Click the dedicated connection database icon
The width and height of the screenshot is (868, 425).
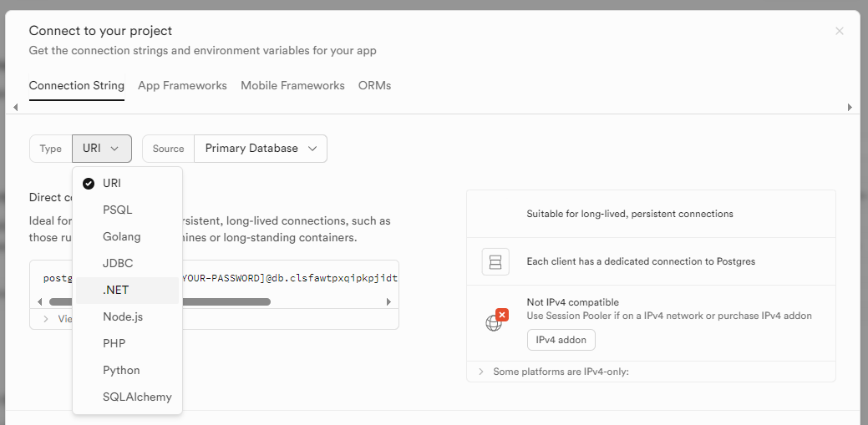pyautogui.click(x=495, y=262)
